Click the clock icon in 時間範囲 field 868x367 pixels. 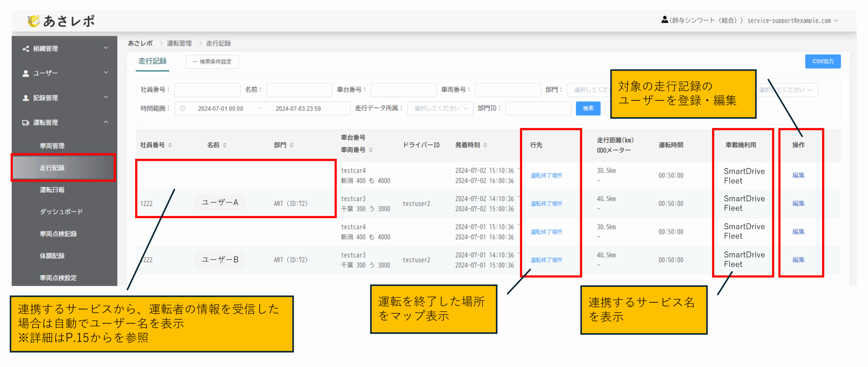click(x=183, y=109)
